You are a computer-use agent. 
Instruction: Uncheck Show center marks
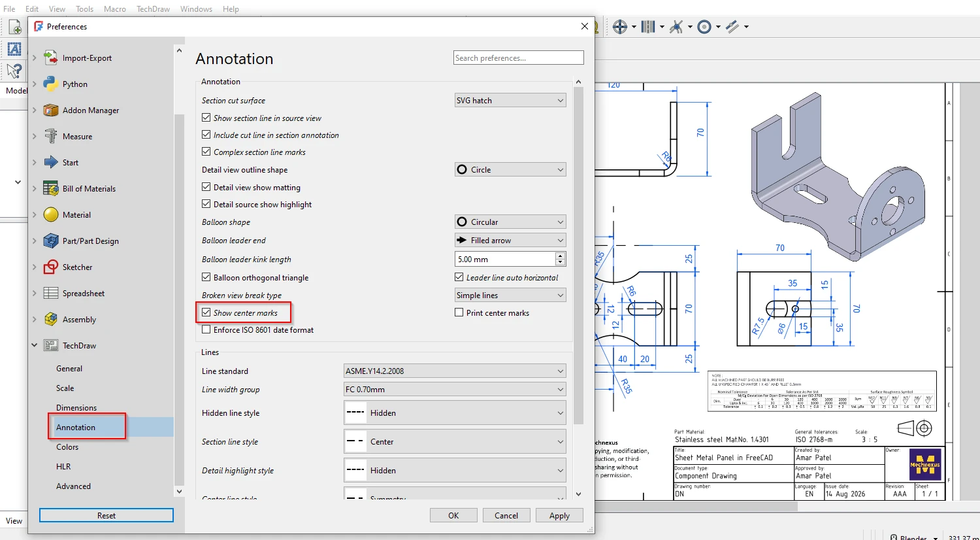click(206, 312)
